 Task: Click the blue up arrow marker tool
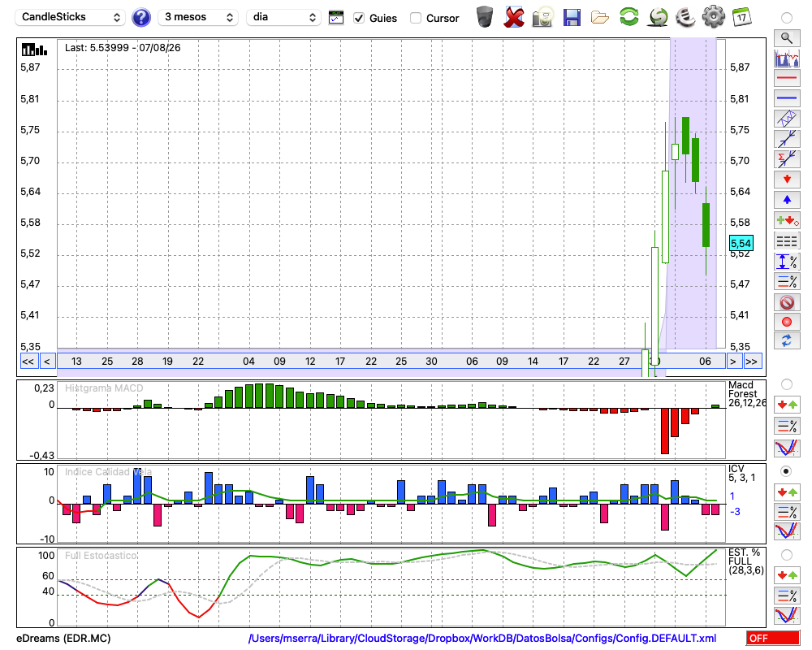pyautogui.click(x=787, y=200)
